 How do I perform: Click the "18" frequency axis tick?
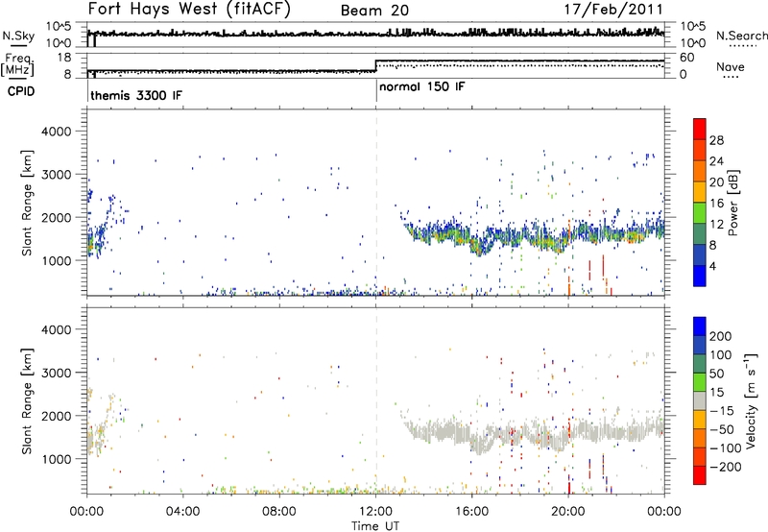click(x=64, y=58)
